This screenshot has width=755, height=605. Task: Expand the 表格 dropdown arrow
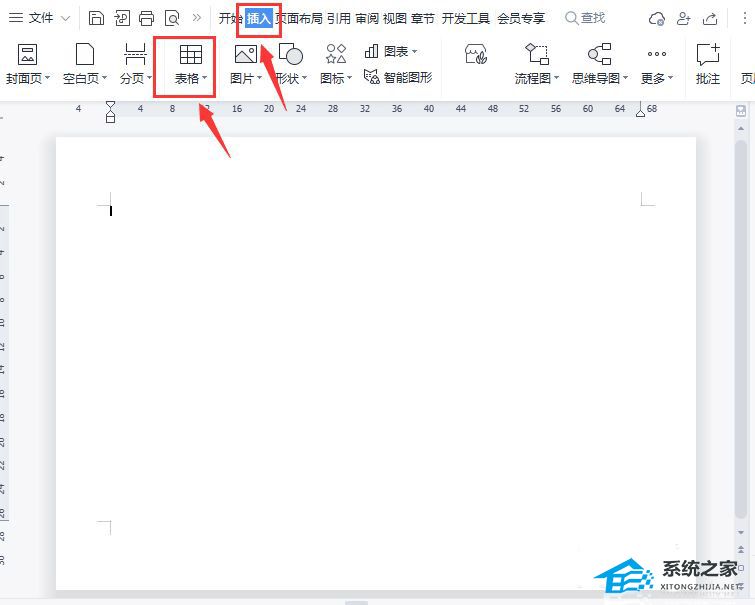click(205, 77)
